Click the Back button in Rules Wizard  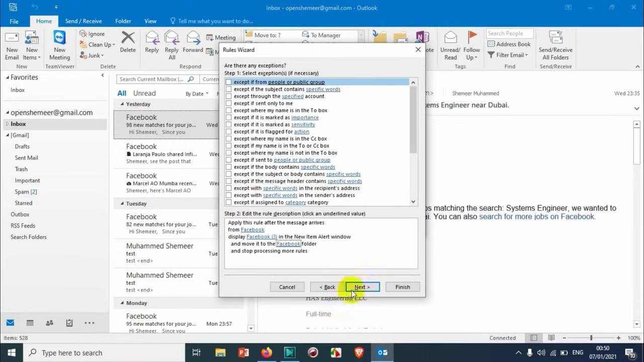tap(327, 287)
